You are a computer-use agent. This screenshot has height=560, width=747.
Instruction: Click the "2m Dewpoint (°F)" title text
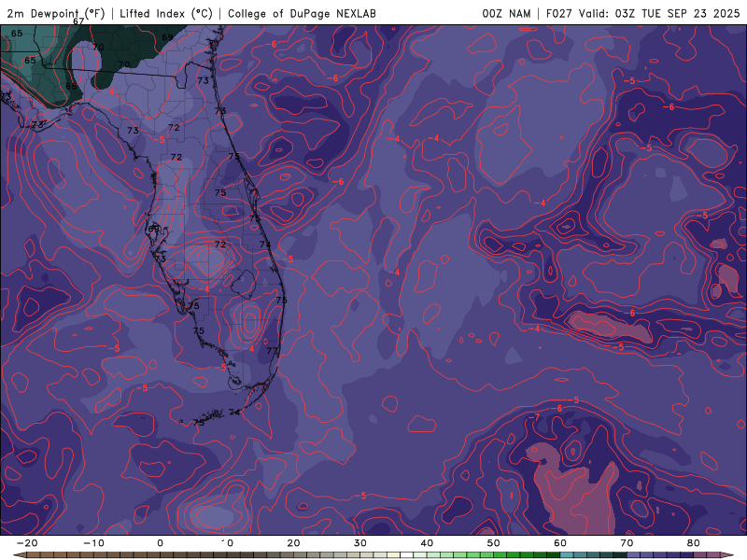[x=56, y=13]
